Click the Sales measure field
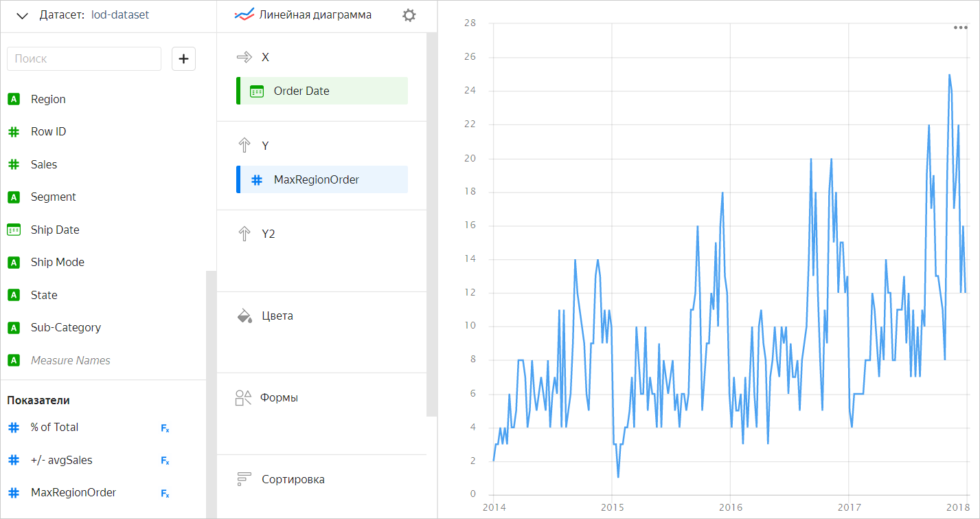The height and width of the screenshot is (519, 980). click(x=44, y=164)
